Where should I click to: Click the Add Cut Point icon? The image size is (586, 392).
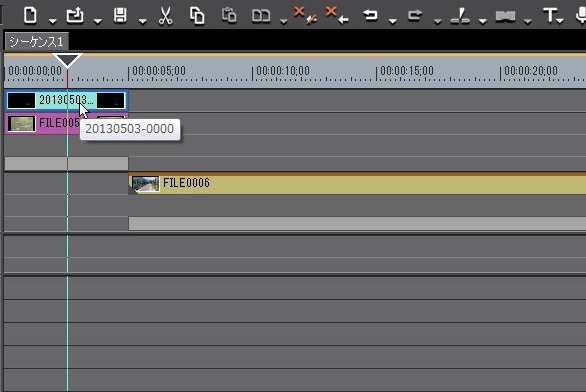pos(460,16)
